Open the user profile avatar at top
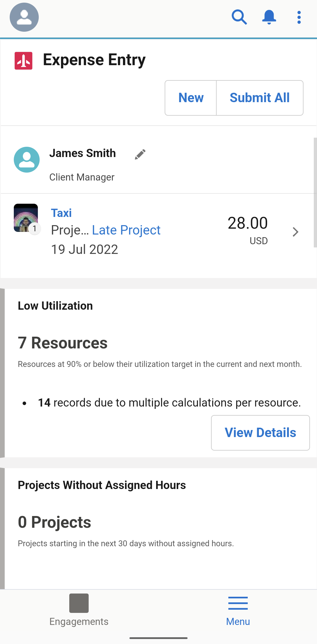This screenshot has height=644, width=317. pos(24,17)
